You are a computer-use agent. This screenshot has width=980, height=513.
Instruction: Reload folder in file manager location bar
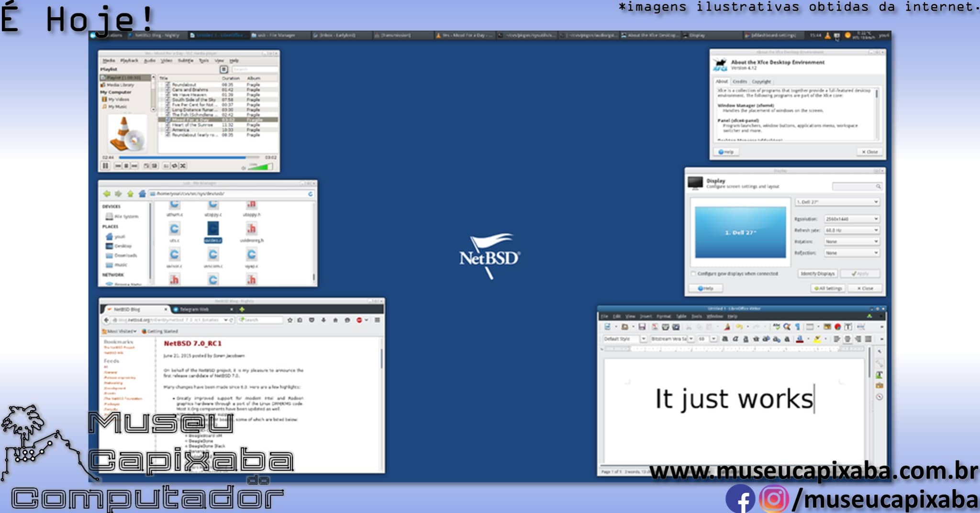coord(310,194)
